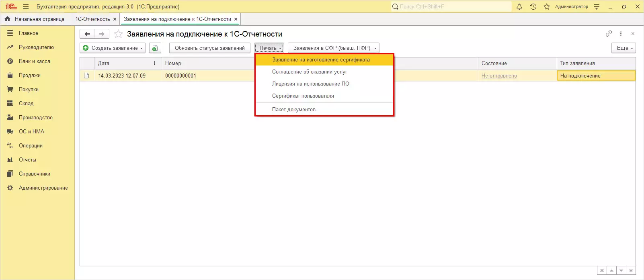Close the form with the X icon
This screenshot has height=280, width=644.
click(x=633, y=34)
